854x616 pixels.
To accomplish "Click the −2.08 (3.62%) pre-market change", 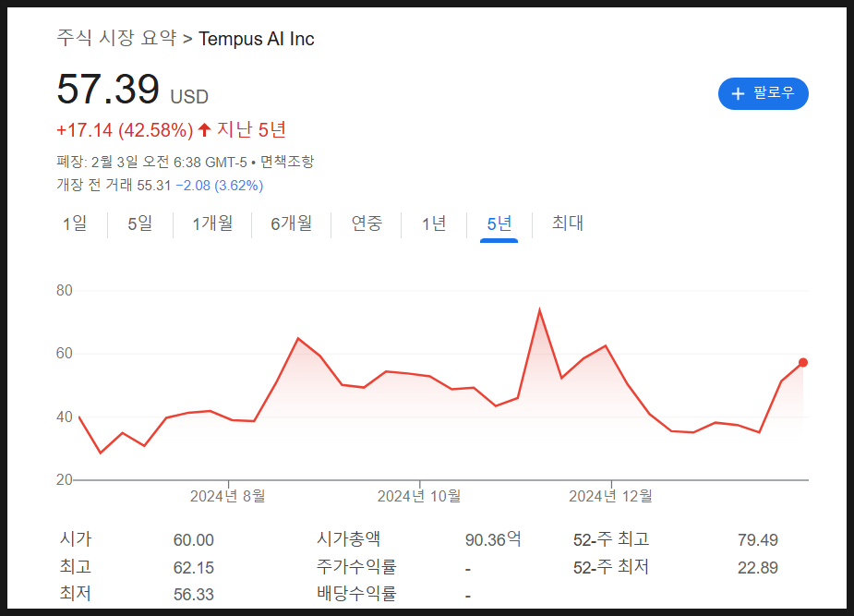I will click(x=220, y=186).
